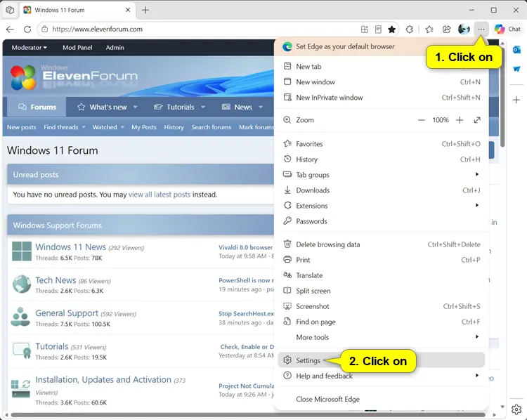Select New InPrivate window menu item

tap(382, 98)
